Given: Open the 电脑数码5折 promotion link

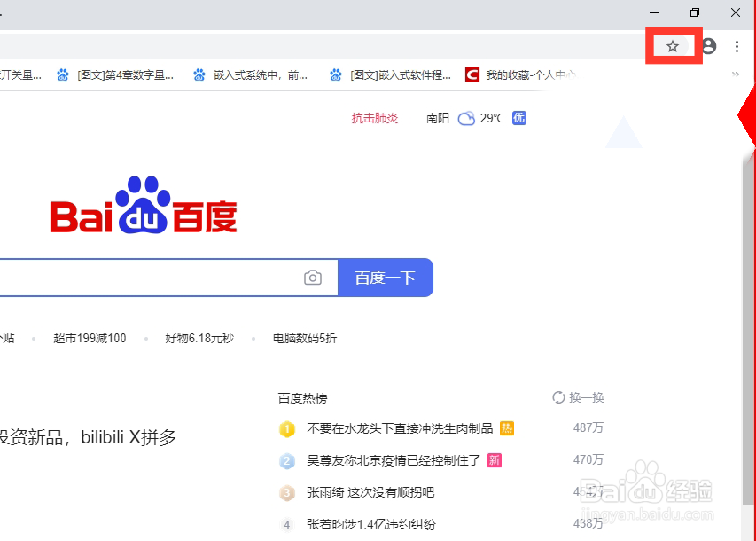Looking at the screenshot, I should (305, 338).
